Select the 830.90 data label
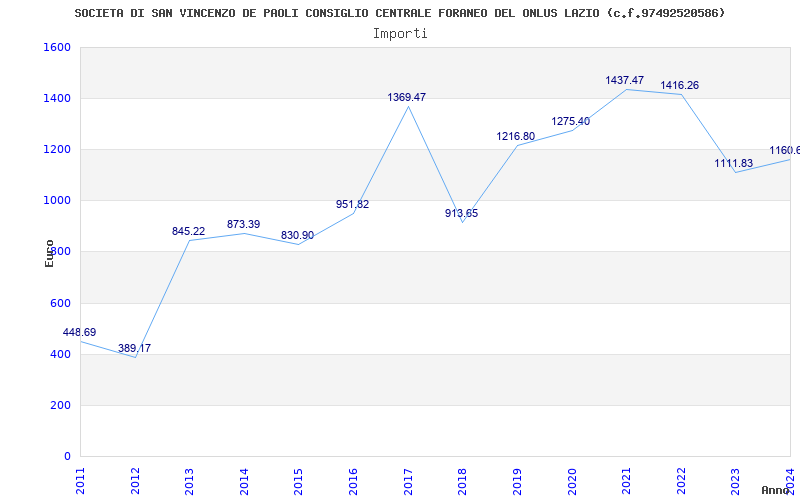 pos(297,235)
